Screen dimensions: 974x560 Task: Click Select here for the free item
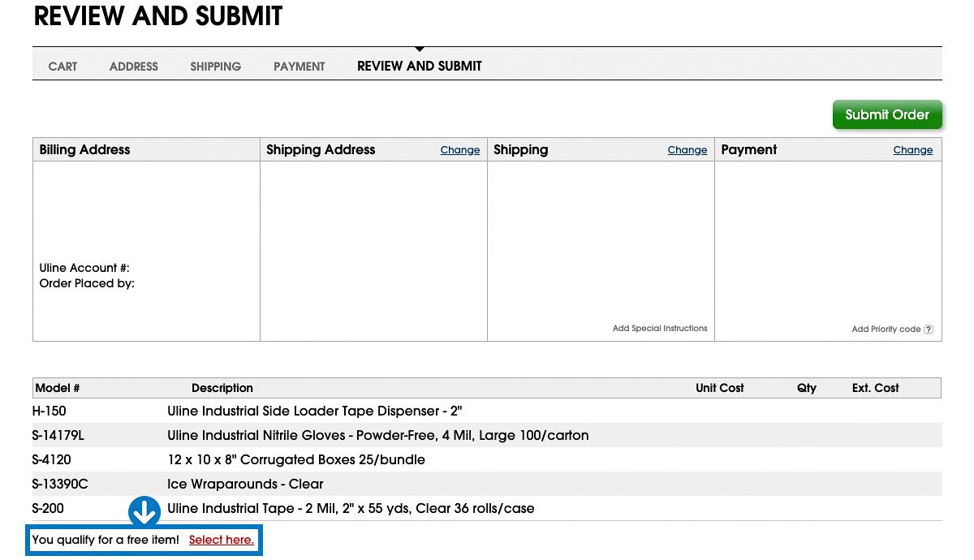tap(222, 540)
